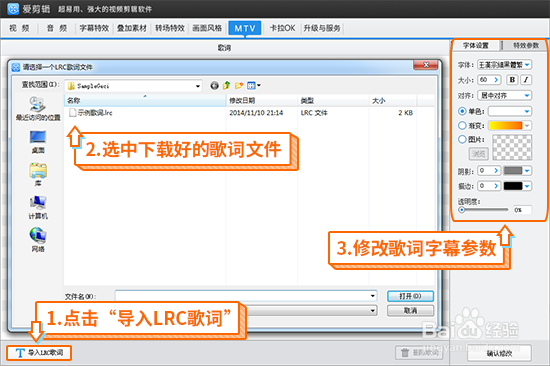
Task: Open the gradient color dropdown arrow
Action: [527, 125]
